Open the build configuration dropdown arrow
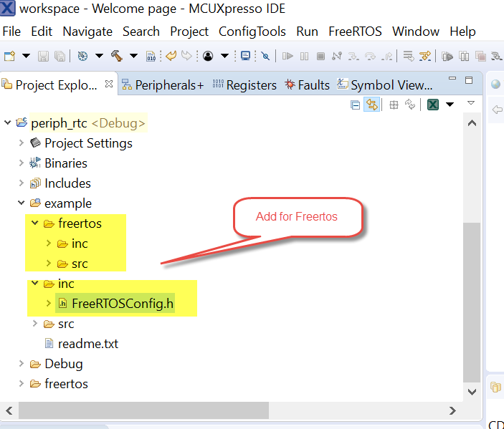 (x=100, y=56)
